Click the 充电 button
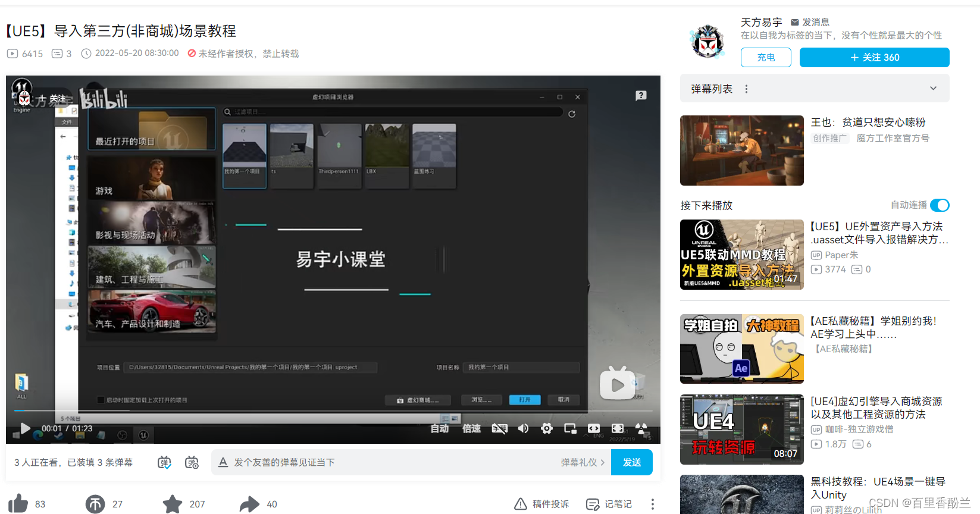The width and height of the screenshot is (980, 514). (x=766, y=57)
